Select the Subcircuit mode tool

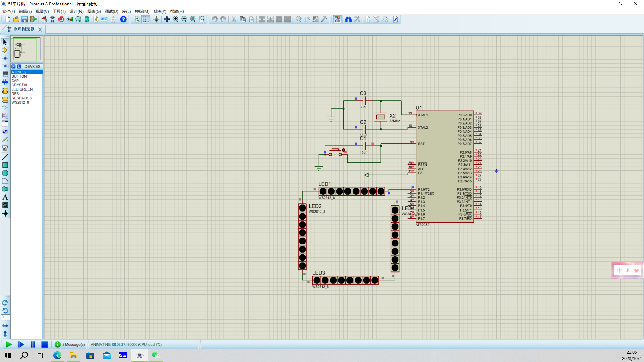click(x=5, y=91)
